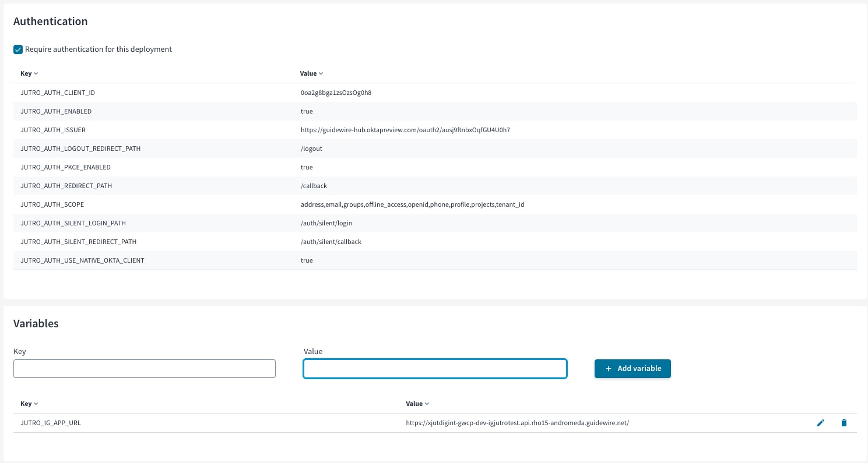
Task: Select the JUTRO_AUTH_ENABLED key cell
Action: click(x=56, y=111)
